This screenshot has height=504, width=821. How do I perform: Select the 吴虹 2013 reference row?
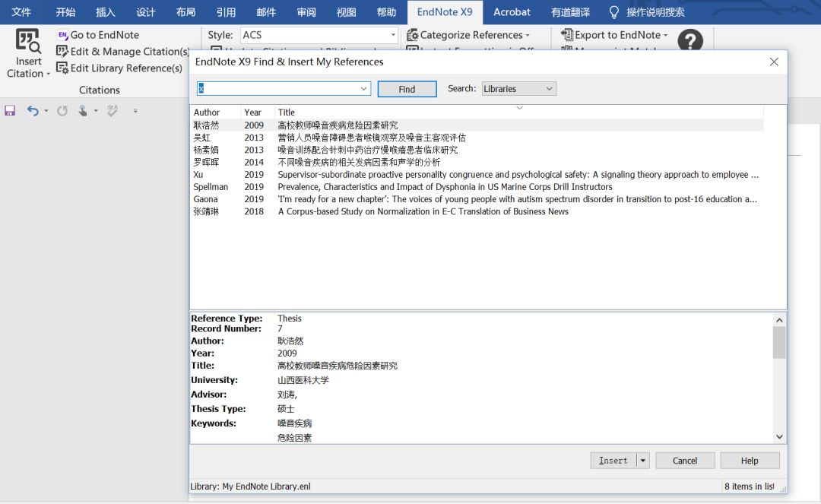tap(477, 138)
